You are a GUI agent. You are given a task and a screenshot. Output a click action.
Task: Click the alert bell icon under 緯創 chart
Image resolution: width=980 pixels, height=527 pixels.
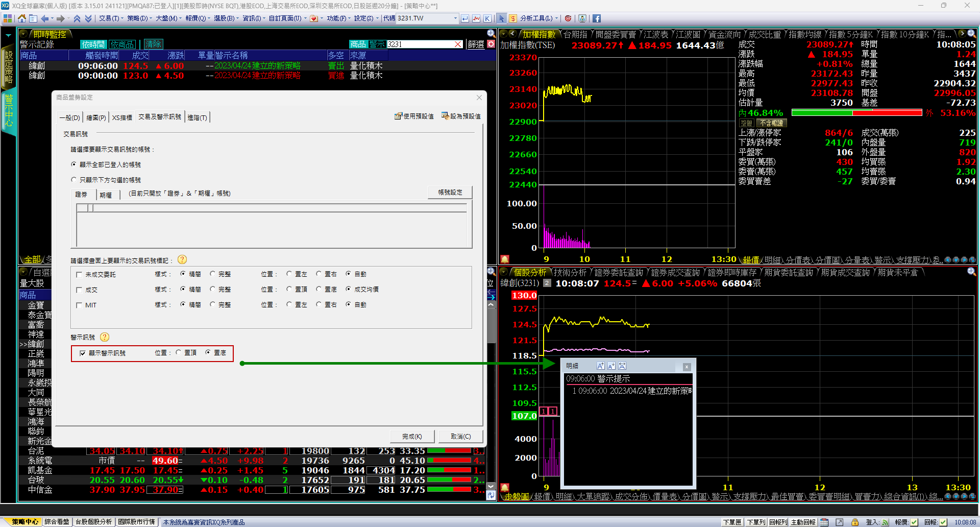click(504, 487)
